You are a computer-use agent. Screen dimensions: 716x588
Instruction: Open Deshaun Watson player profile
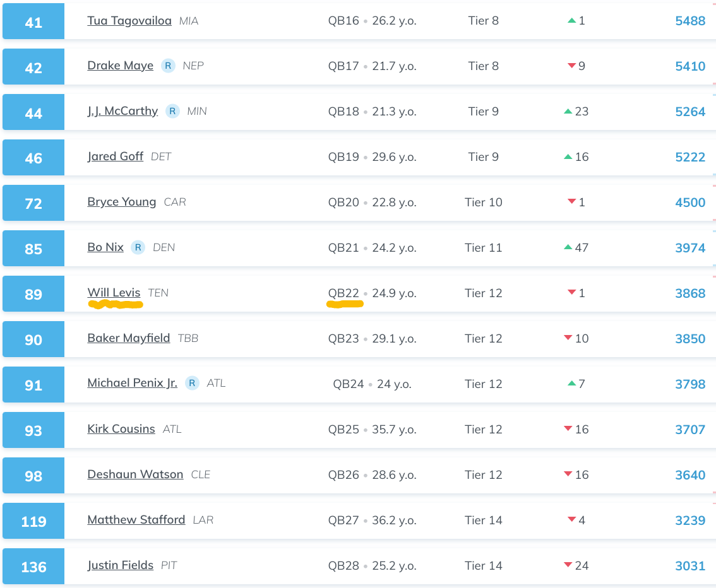(135, 474)
